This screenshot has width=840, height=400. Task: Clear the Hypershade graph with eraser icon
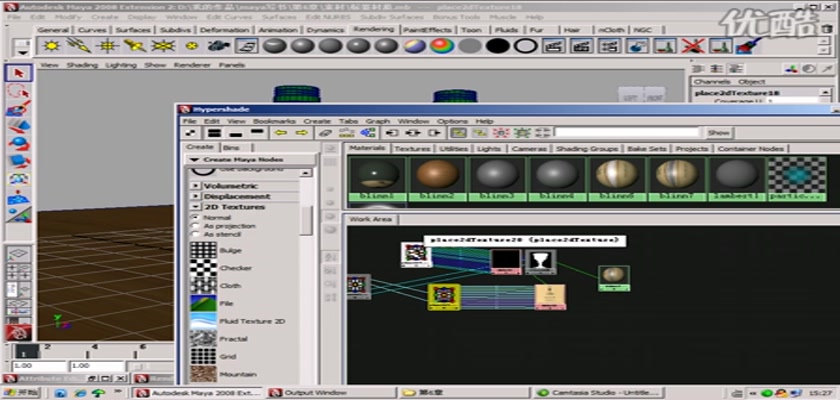(325, 132)
